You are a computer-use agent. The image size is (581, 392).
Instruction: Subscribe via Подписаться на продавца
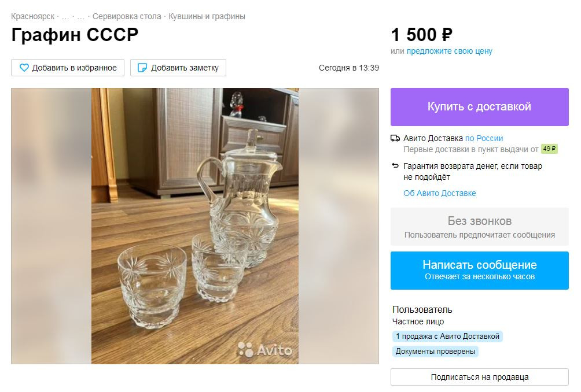click(479, 377)
